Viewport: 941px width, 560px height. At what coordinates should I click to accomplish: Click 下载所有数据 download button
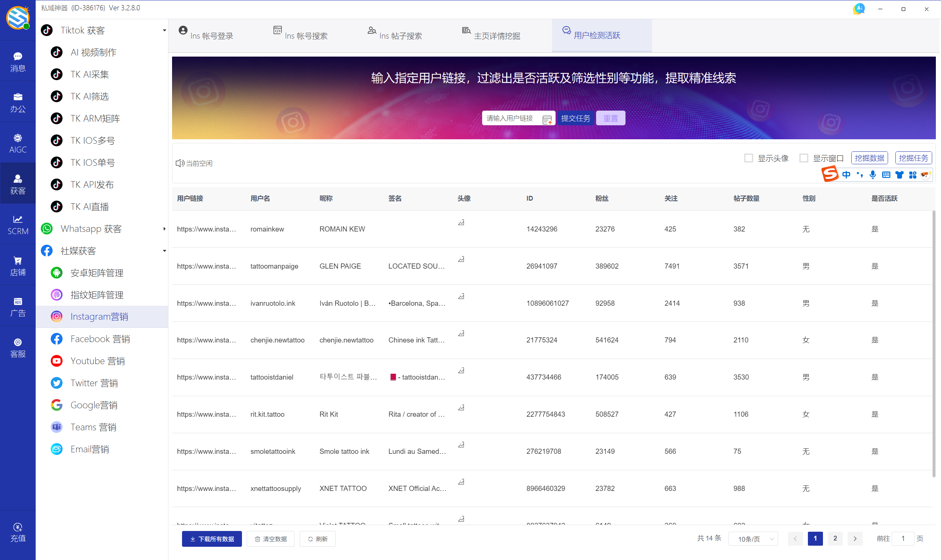coord(212,539)
